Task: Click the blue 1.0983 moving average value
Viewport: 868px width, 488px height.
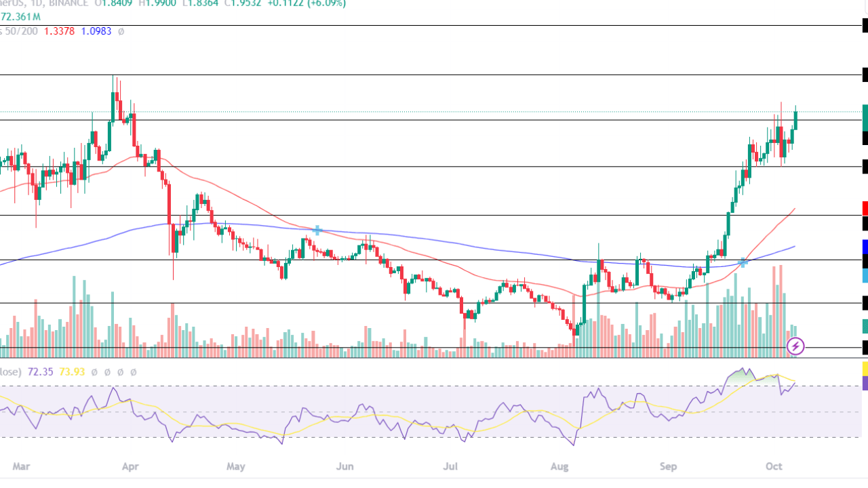Action: click(x=96, y=31)
